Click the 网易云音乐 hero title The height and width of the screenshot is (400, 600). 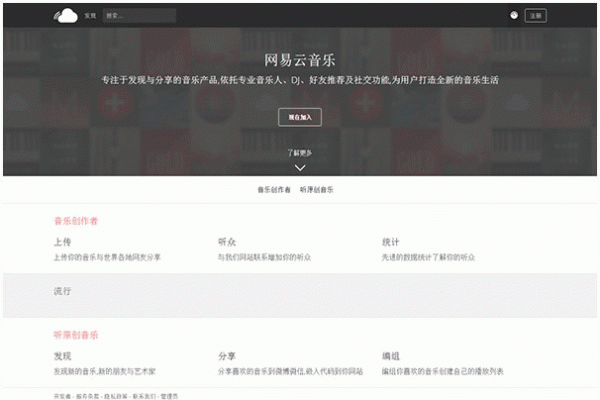[x=300, y=60]
